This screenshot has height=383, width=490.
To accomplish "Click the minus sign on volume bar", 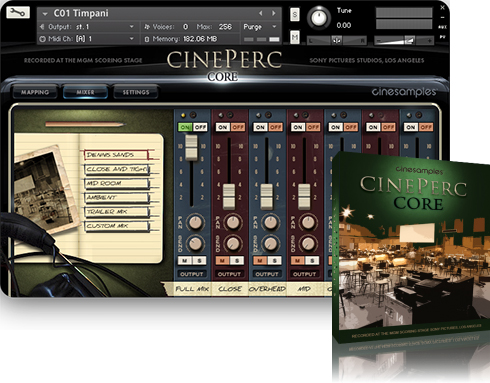I will point(379,41).
